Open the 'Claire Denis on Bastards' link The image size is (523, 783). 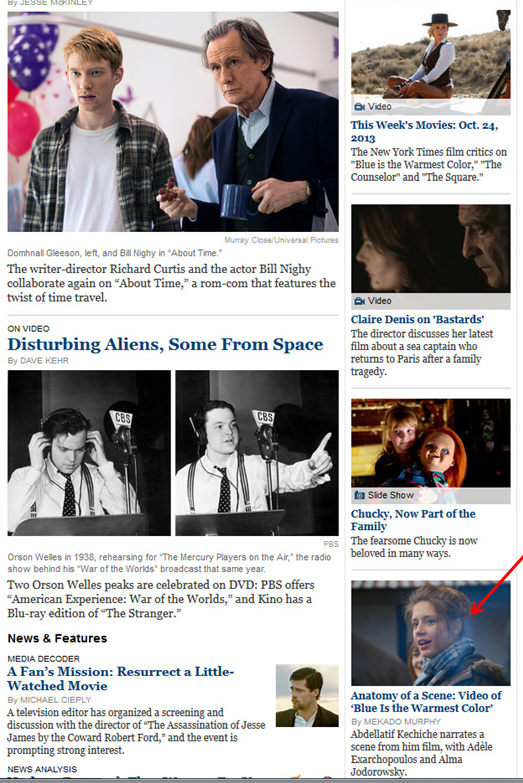pyautogui.click(x=417, y=320)
